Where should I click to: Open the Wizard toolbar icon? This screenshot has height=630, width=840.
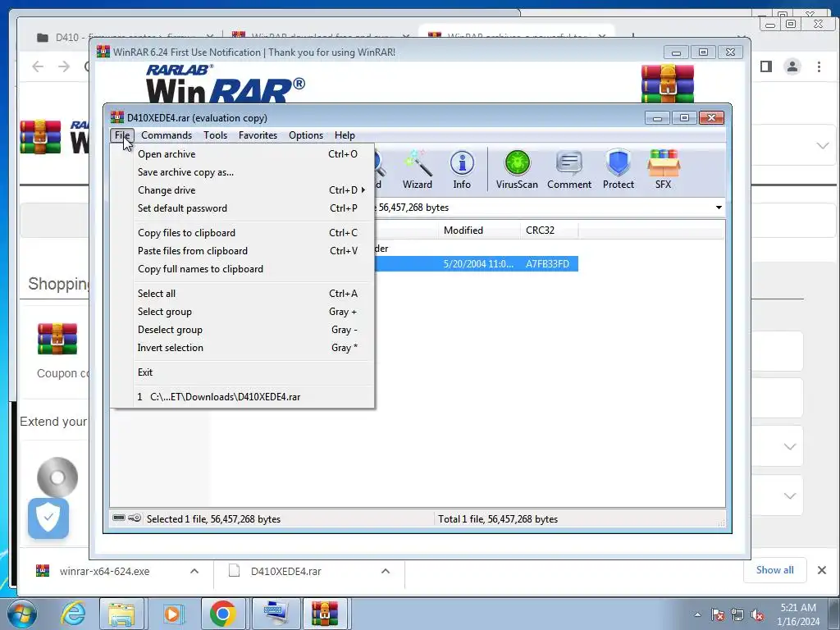pyautogui.click(x=418, y=169)
